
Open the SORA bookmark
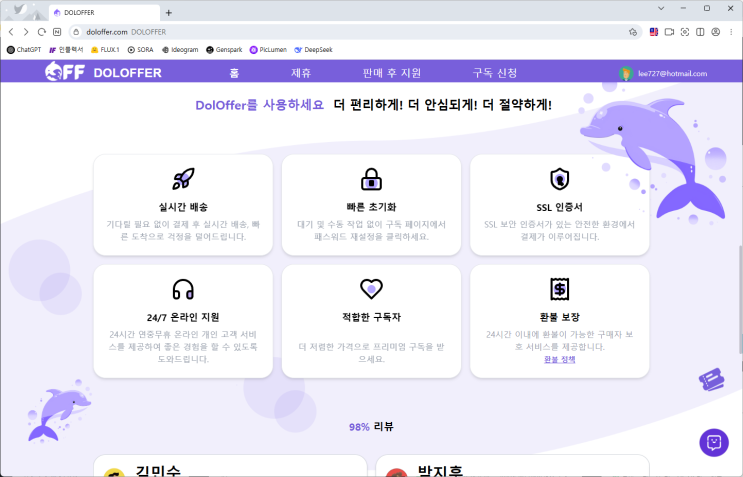coord(141,50)
